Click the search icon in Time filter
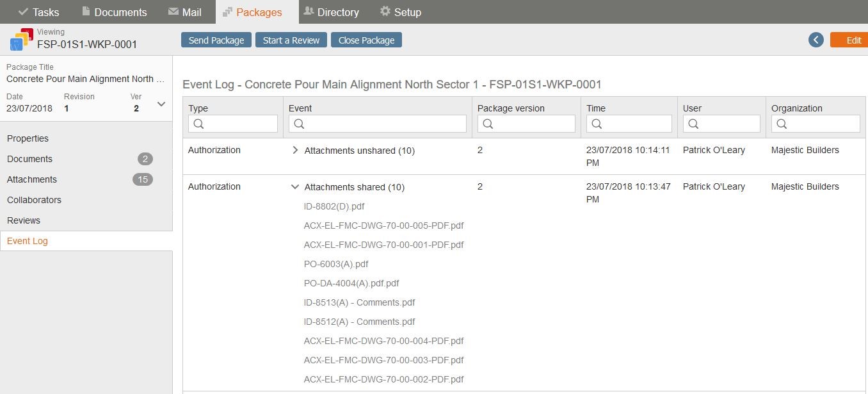The image size is (868, 394). [597, 124]
